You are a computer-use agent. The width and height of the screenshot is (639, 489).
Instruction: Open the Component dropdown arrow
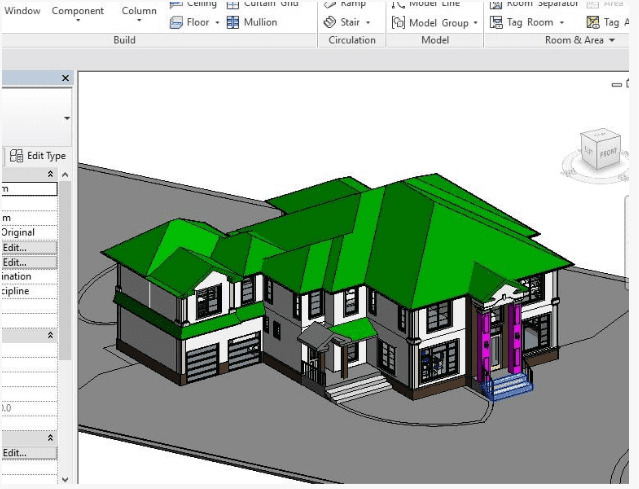click(78, 24)
